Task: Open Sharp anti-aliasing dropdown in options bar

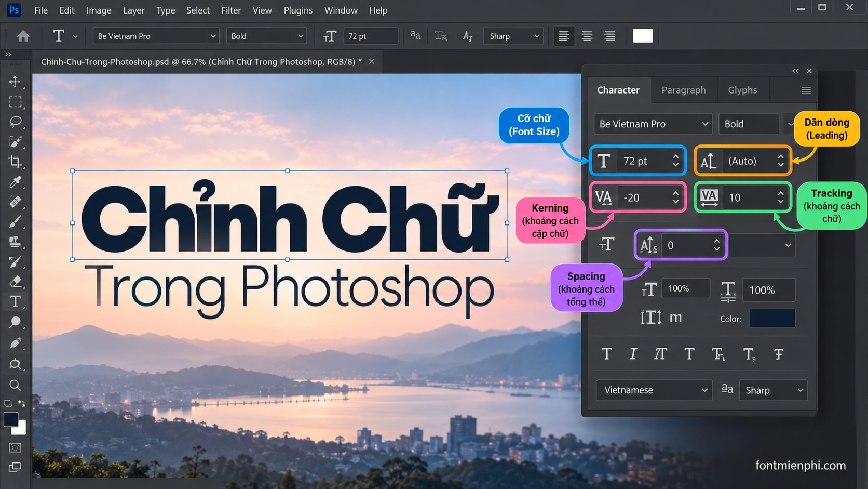Action: [x=513, y=36]
